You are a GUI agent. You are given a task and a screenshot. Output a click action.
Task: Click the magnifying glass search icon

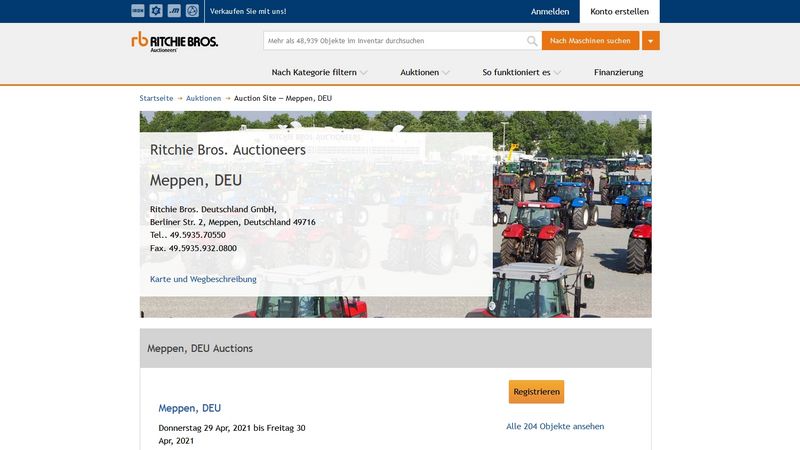pos(532,41)
